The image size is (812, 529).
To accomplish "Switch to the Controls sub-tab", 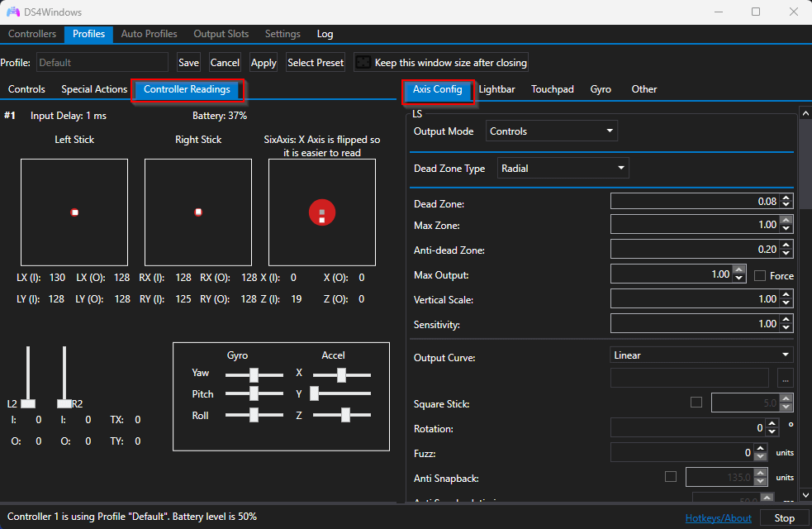I will click(27, 89).
